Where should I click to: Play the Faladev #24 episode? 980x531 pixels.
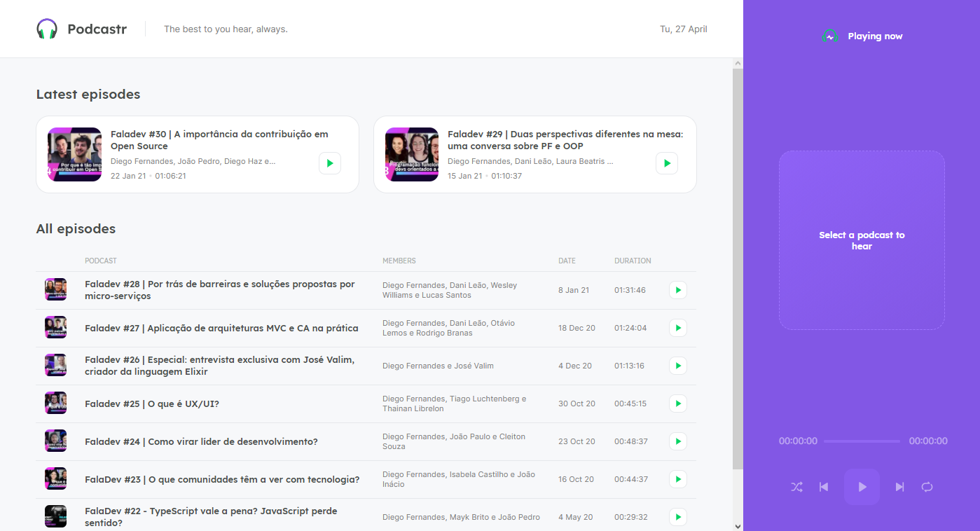pyautogui.click(x=678, y=441)
